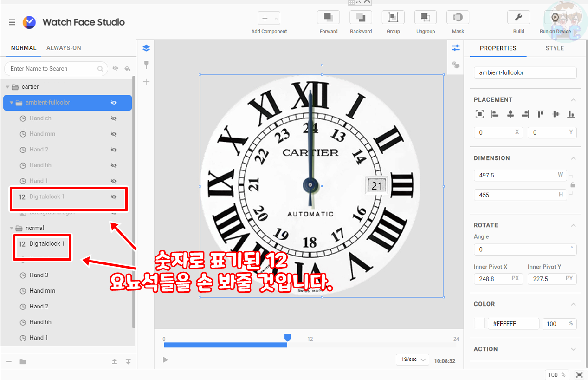Click the layer name search field
The height and width of the screenshot is (380, 588).
[x=56, y=69]
